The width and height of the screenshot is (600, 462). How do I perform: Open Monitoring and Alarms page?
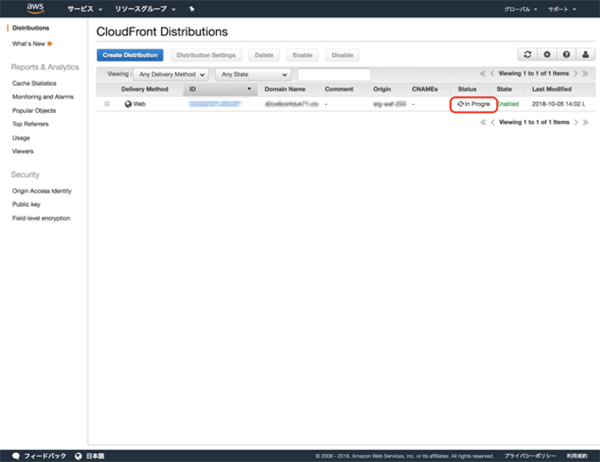(x=43, y=97)
